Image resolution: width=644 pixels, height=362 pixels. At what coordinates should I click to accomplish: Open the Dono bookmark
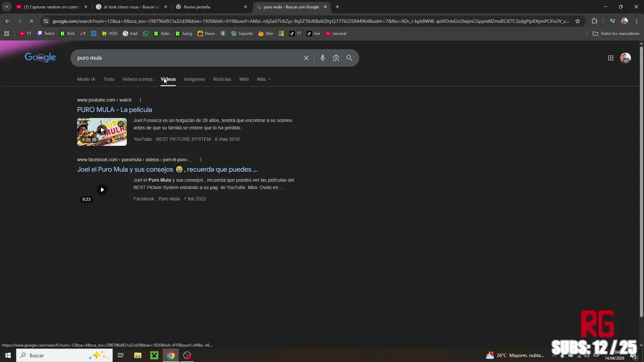206,34
